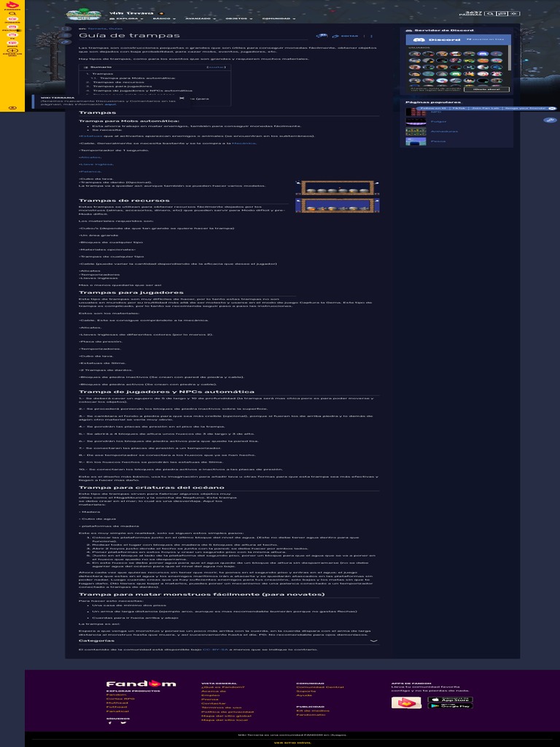The height and width of the screenshot is (747, 560).
Task: Follow the 'aquí' link in the notification
Action: pyautogui.click(x=111, y=104)
